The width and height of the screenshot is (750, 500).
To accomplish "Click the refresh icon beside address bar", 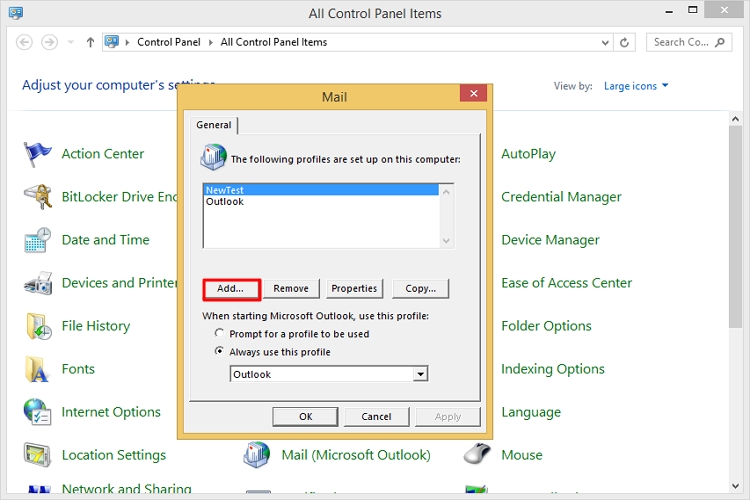I will click(625, 42).
